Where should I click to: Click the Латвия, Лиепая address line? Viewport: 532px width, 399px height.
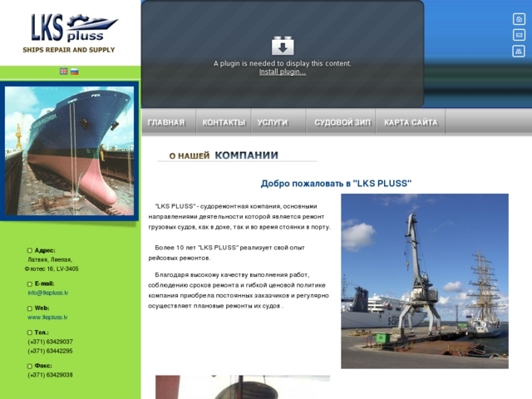[x=50, y=259]
